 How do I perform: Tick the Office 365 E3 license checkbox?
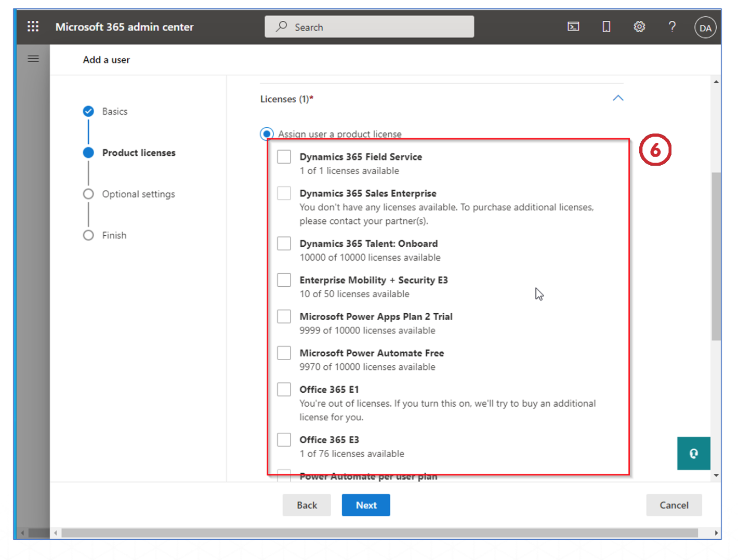pos(284,439)
